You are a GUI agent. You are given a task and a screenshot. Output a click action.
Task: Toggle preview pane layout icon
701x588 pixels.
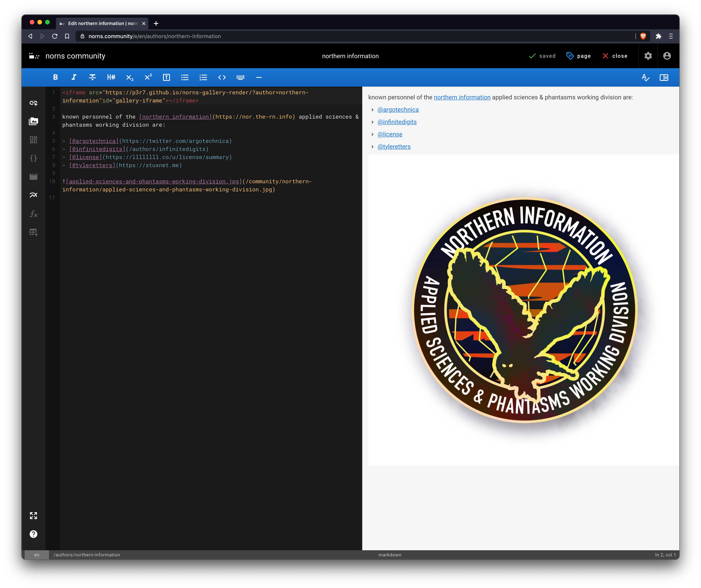click(x=664, y=77)
